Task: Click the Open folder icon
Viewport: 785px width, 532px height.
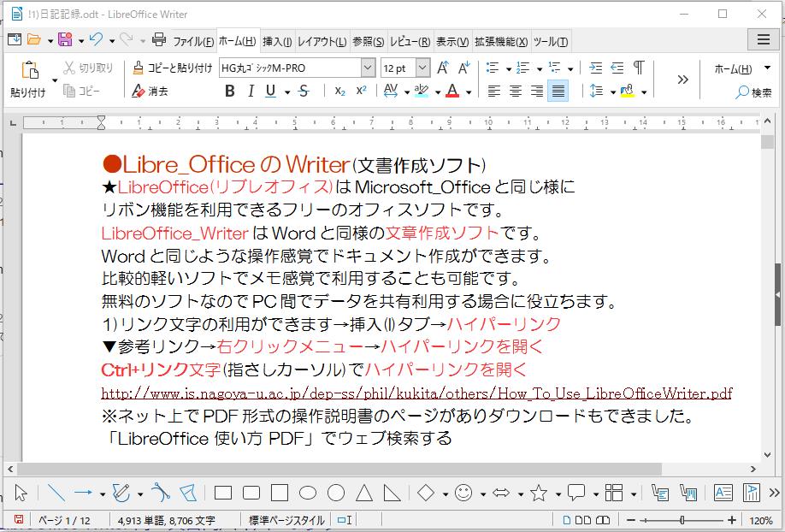Action: (x=33, y=39)
